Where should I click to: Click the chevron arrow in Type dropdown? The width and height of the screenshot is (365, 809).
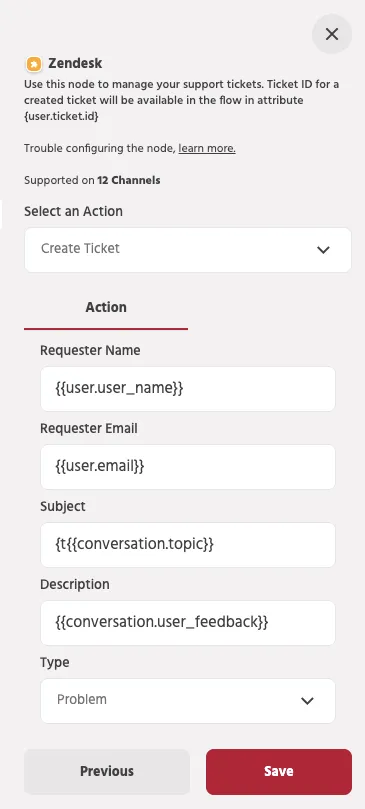click(x=307, y=701)
